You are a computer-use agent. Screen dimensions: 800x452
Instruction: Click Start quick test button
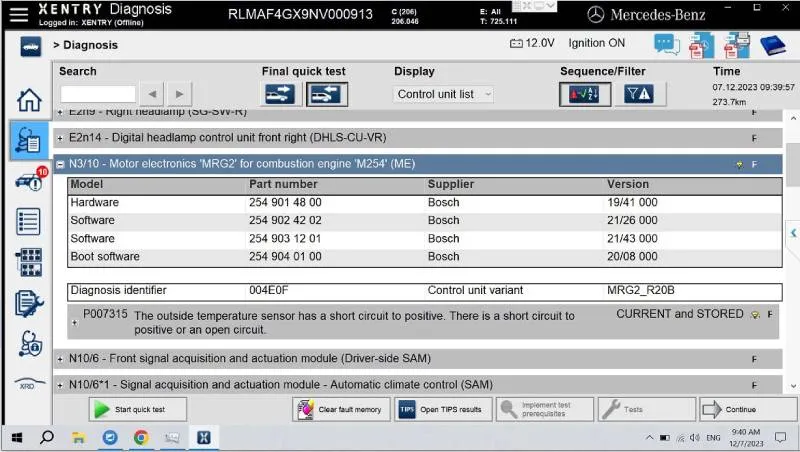click(x=138, y=409)
